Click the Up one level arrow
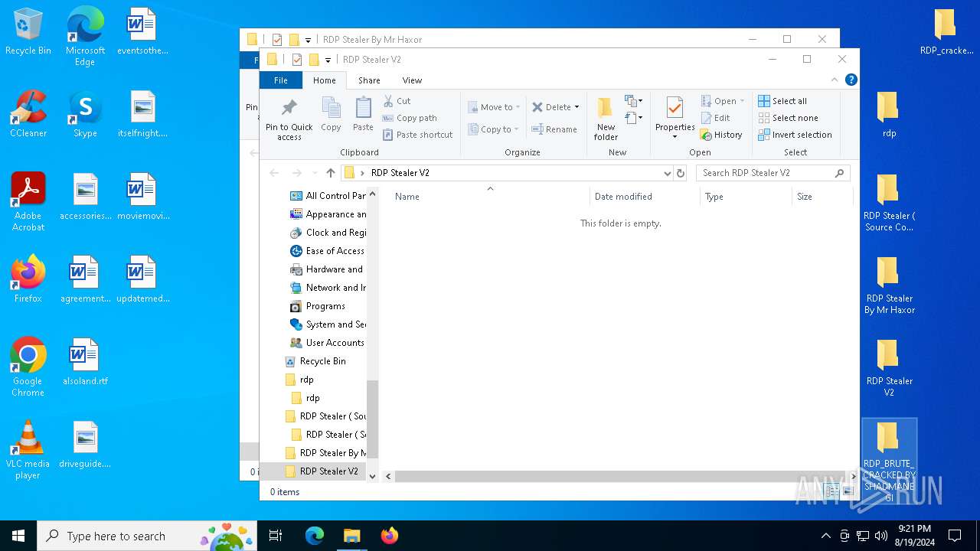This screenshot has height=551, width=980. pos(331,173)
